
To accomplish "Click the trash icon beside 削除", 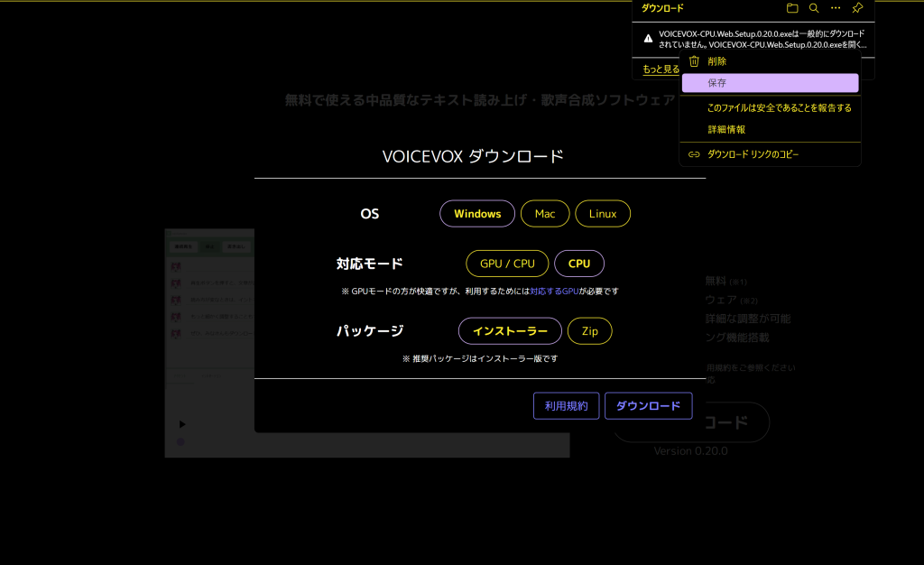I will [x=694, y=61].
